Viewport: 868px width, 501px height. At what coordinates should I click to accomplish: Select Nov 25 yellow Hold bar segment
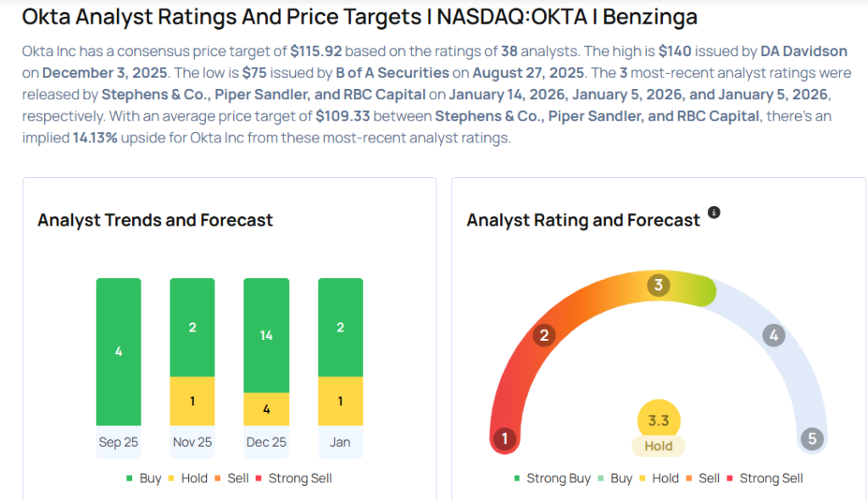(x=192, y=401)
